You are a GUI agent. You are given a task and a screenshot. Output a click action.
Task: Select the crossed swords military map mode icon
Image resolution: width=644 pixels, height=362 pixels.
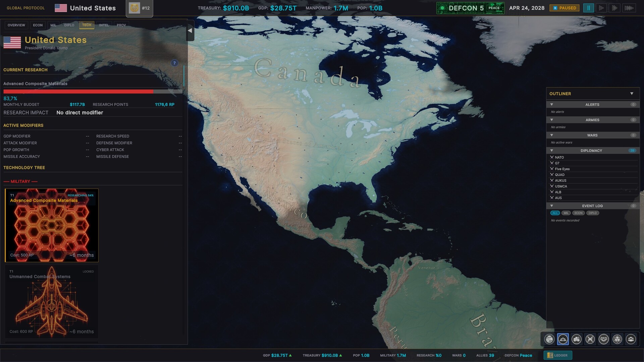(590, 339)
